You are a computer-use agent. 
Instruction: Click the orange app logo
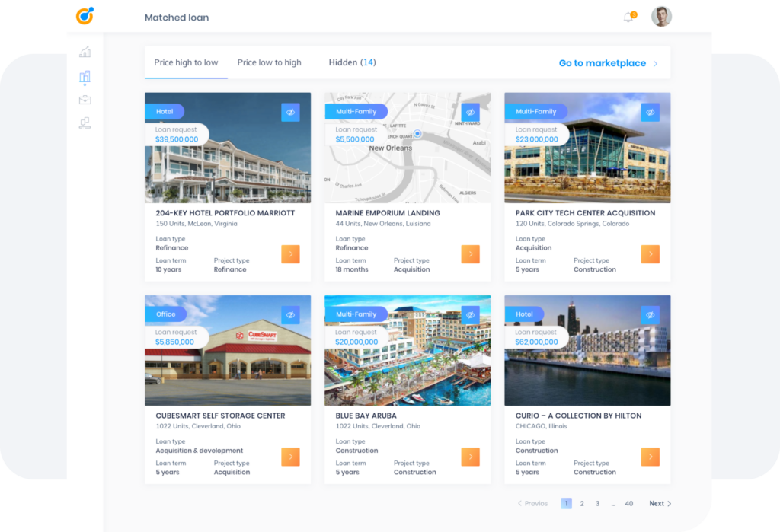coord(85,16)
